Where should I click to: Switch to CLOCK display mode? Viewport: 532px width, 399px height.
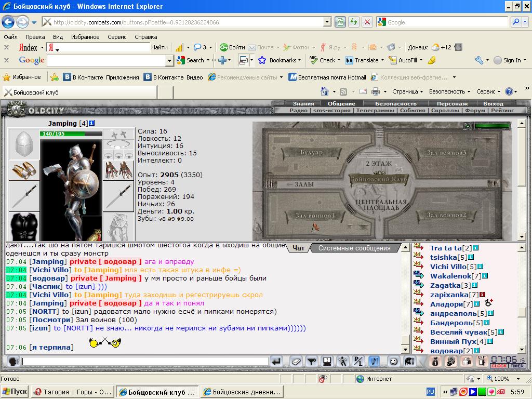tap(499, 366)
